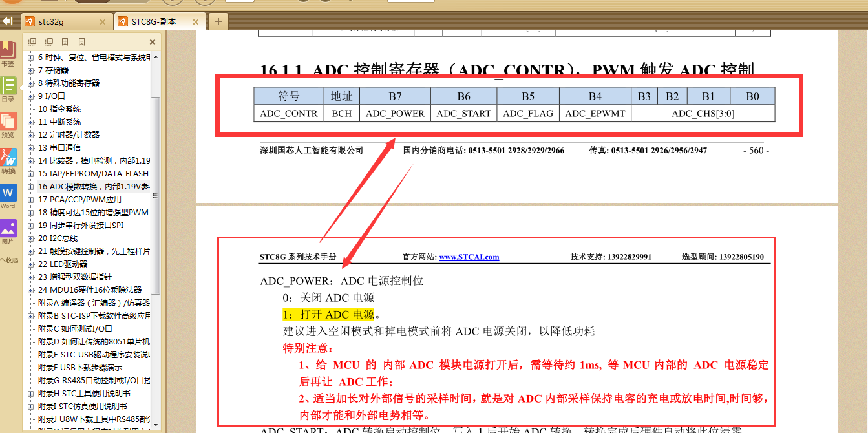Viewport: 868px width, 433px height.
Task: Open outline entry 22 LED驱动器
Action: pos(63,264)
